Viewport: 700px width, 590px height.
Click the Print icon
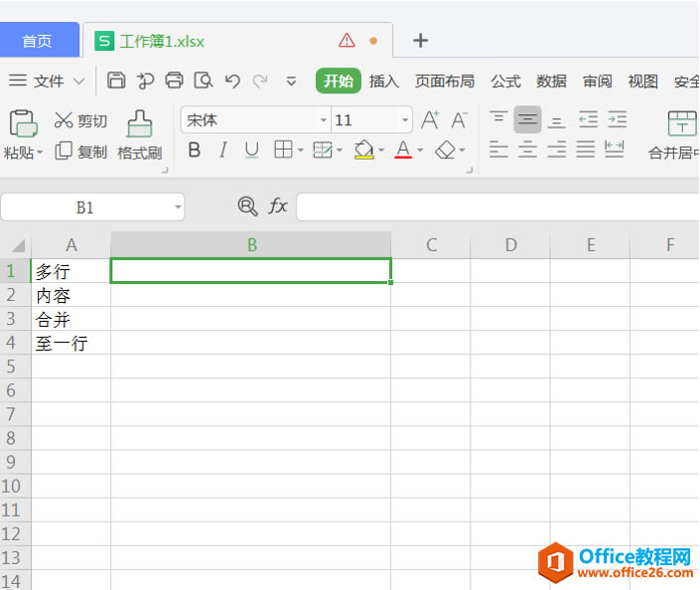tap(174, 80)
